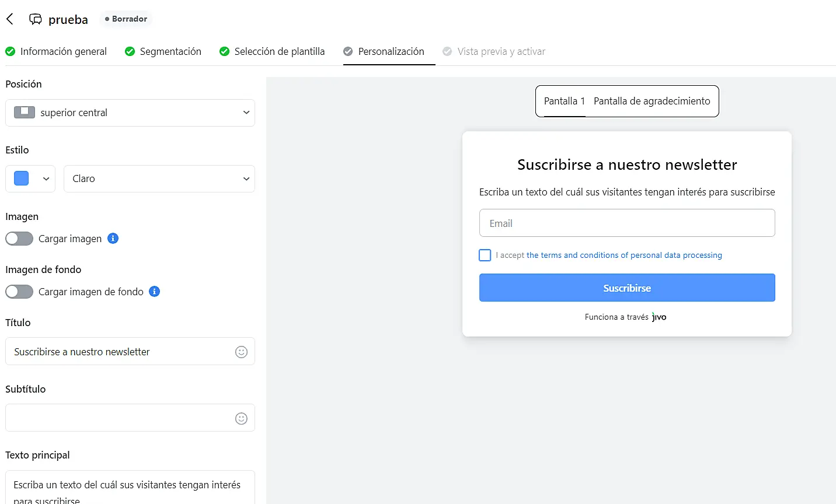Viewport: 836px width, 504px height.
Task: Expand the Claro style theme dropdown
Action: pos(159,178)
